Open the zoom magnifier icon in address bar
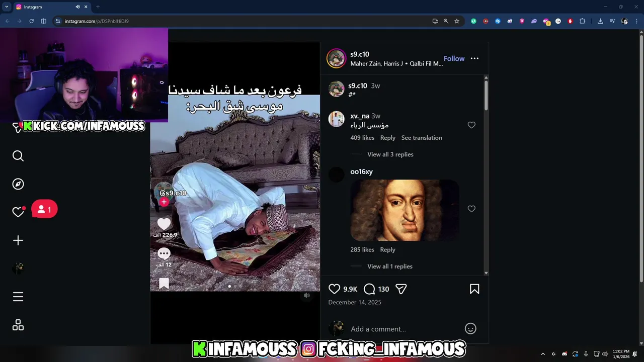This screenshot has width=644, height=362. tap(446, 21)
